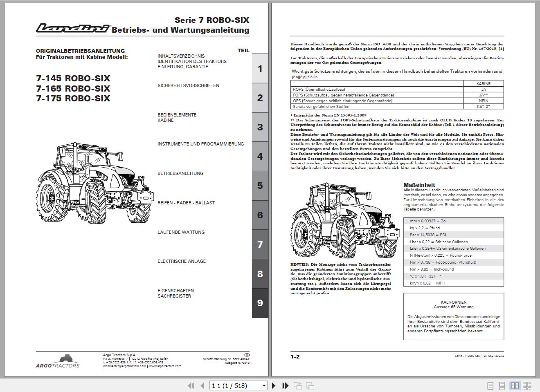Viewport: 540px width, 392px height.
Task: Select the continuous facing layout
Action: tap(528, 385)
